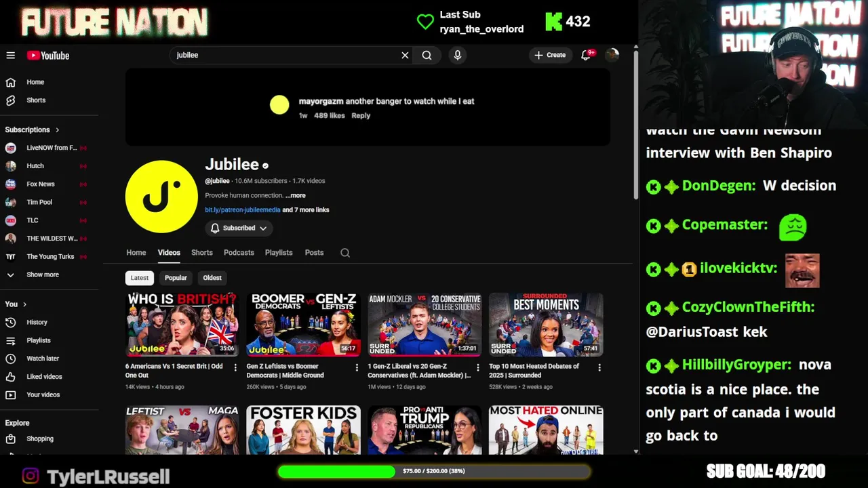
Task: Open the Foster Kids video thumbnail
Action: click(x=303, y=430)
